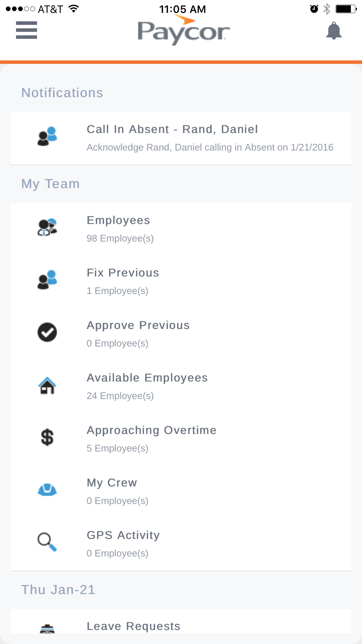
Task: Tap the Call In Absent people icon
Action: [x=47, y=137]
